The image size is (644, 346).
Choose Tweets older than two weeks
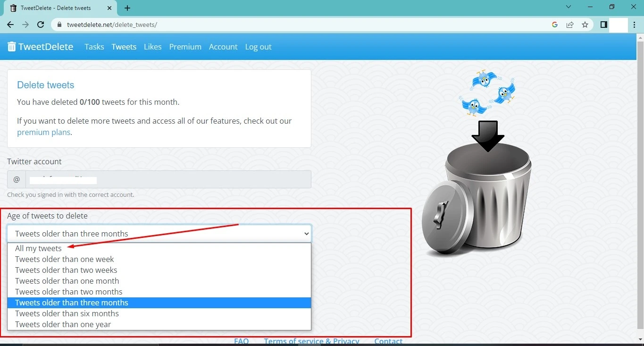pos(159,270)
